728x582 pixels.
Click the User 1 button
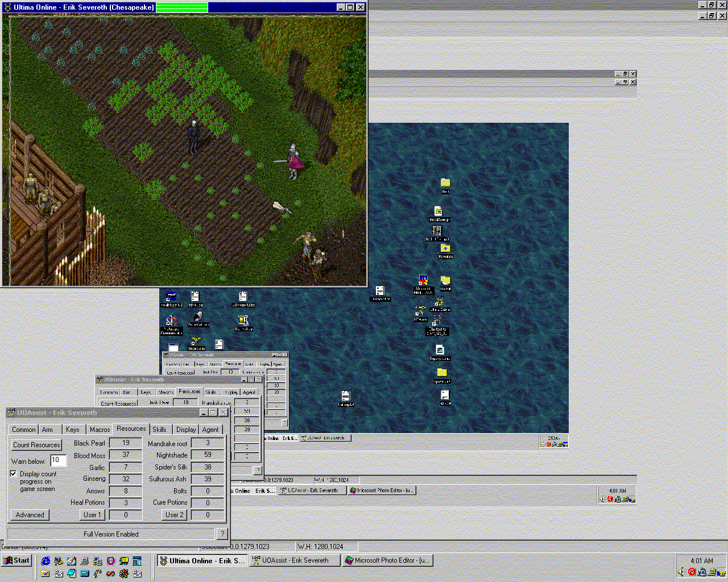92,515
